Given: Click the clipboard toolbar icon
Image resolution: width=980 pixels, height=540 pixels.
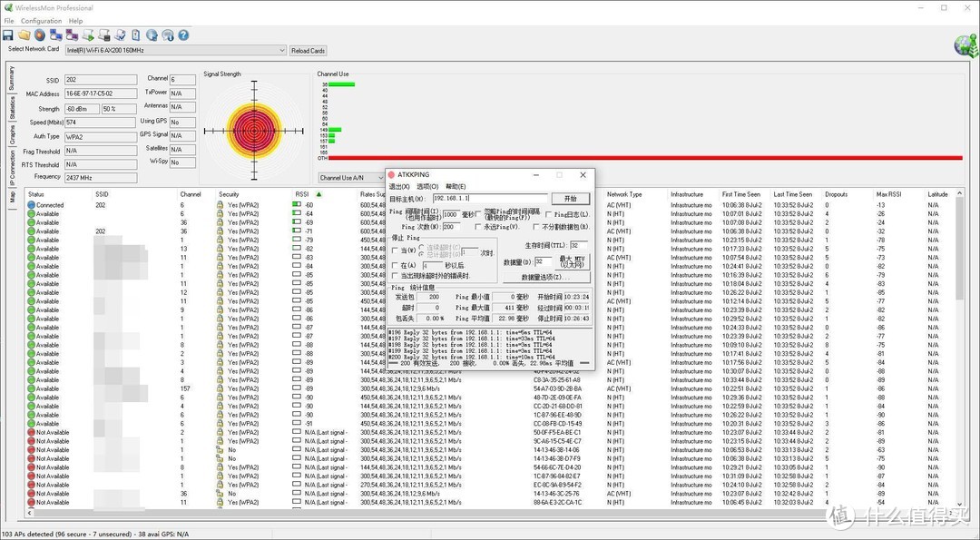Looking at the screenshot, I should [135, 35].
